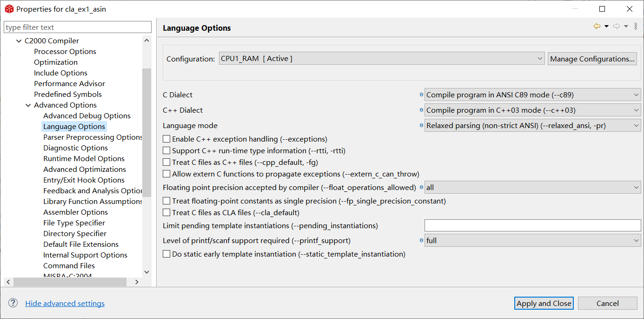Open the C++ Dialect dropdown
Image resolution: width=644 pixels, height=319 pixels.
(x=533, y=110)
